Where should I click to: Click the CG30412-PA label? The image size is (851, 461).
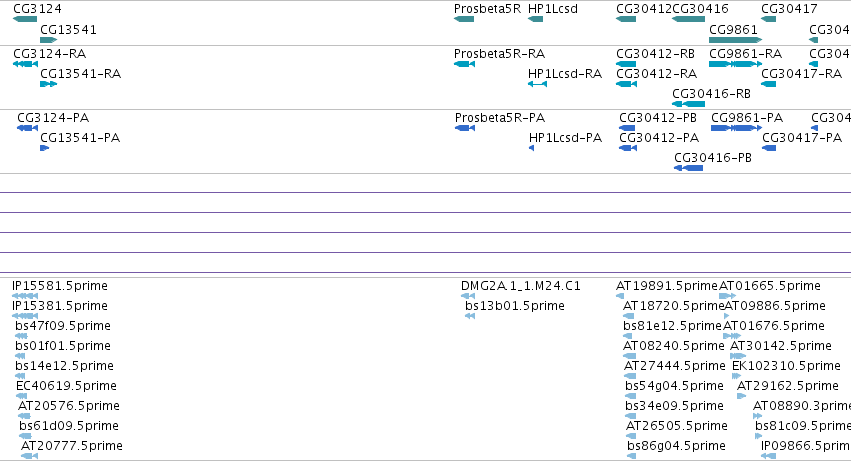[x=659, y=138]
